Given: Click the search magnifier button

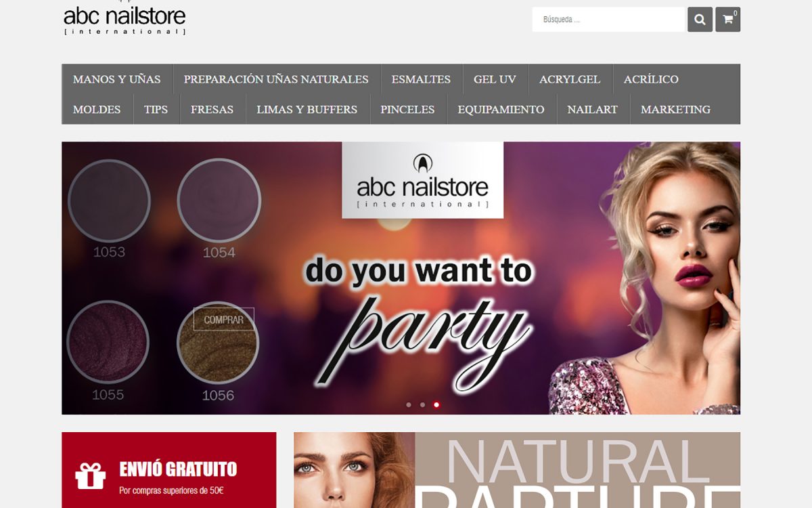Looking at the screenshot, I should click(x=700, y=20).
